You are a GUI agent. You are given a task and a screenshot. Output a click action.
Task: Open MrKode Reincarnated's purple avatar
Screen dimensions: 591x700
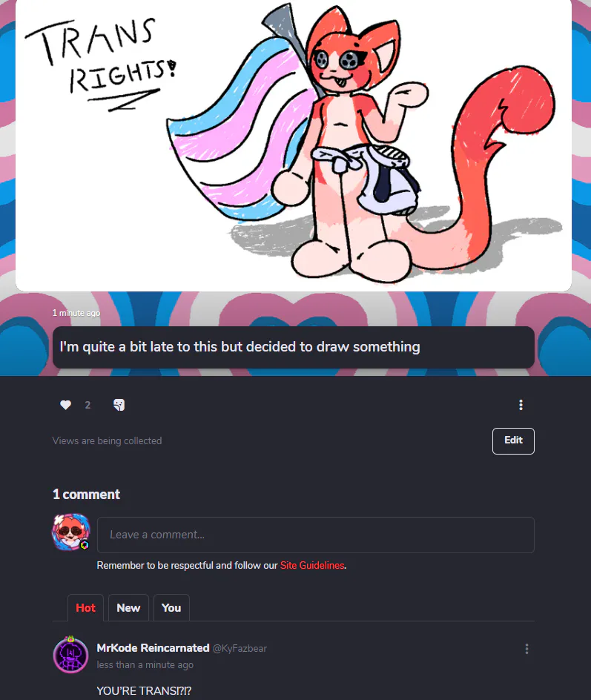click(71, 655)
